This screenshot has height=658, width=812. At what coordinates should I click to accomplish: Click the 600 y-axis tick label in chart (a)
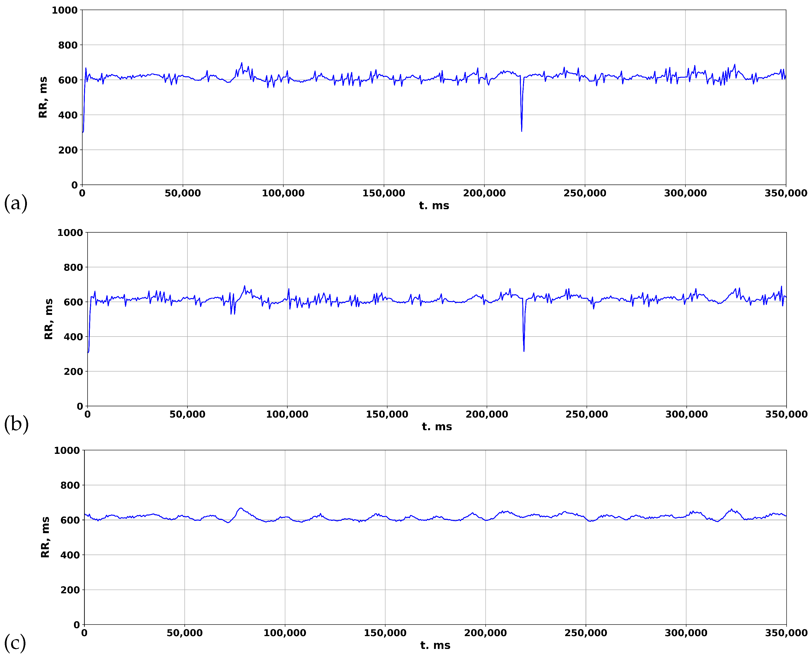[x=68, y=80]
